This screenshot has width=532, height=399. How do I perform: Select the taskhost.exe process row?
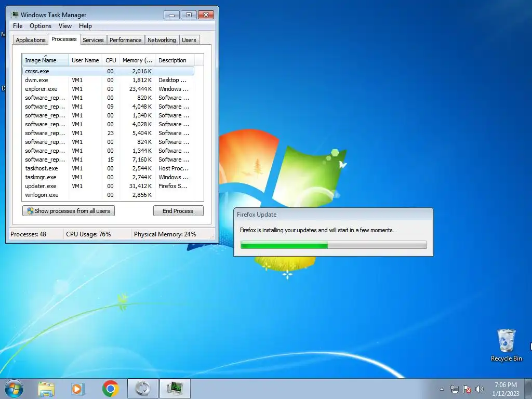point(108,168)
